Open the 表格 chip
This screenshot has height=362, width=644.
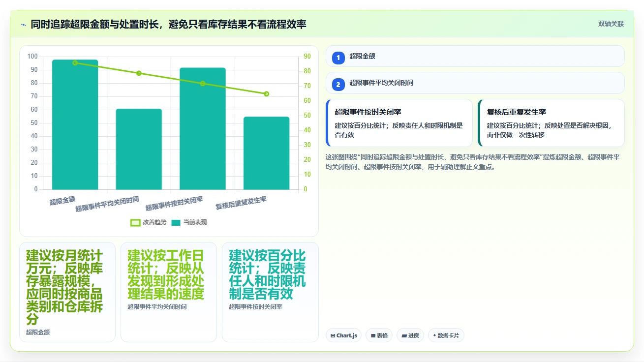click(x=379, y=335)
